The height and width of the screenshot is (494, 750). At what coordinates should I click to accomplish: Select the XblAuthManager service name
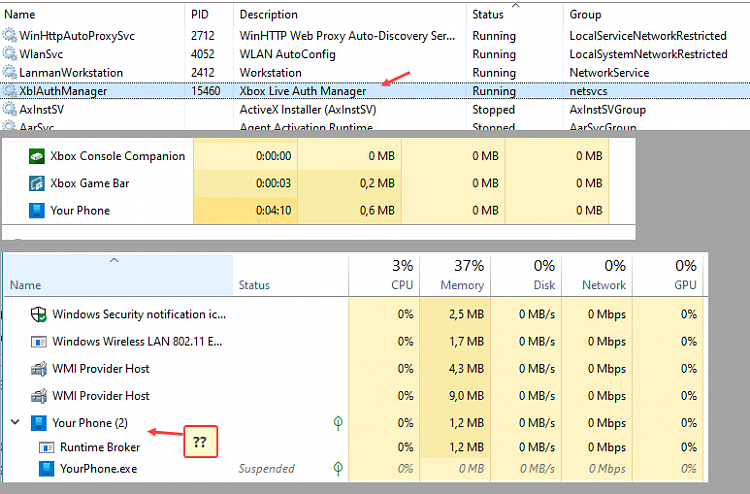pos(63,91)
